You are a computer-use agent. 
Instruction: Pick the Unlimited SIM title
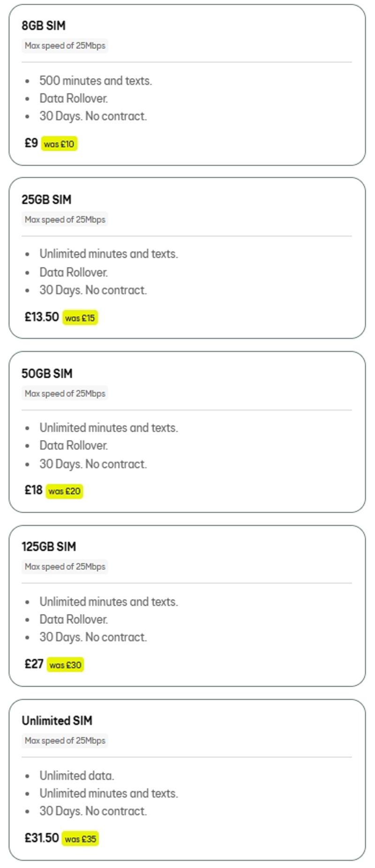57,720
